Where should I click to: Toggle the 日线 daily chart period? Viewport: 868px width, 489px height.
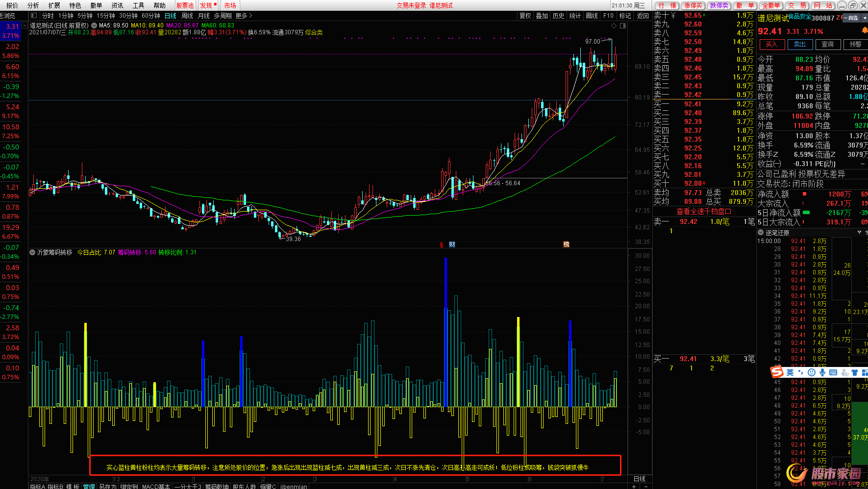pyautogui.click(x=170, y=16)
